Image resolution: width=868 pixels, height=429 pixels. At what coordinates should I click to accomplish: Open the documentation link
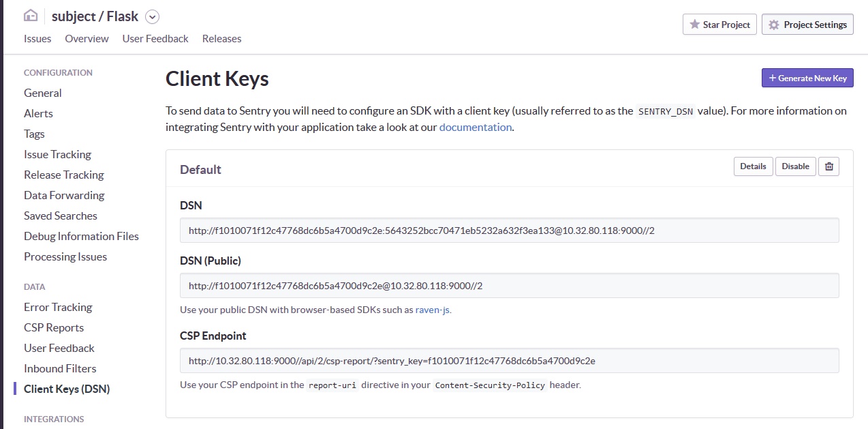475,128
